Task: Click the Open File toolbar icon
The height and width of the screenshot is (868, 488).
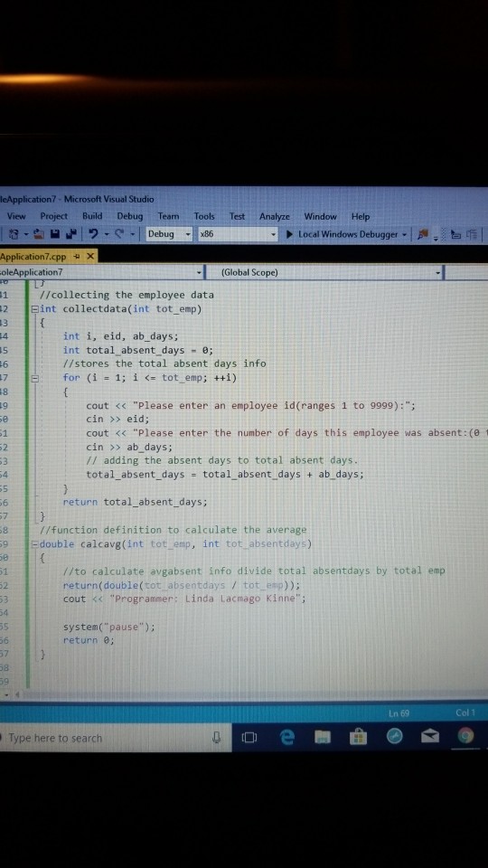Action: pos(39,234)
